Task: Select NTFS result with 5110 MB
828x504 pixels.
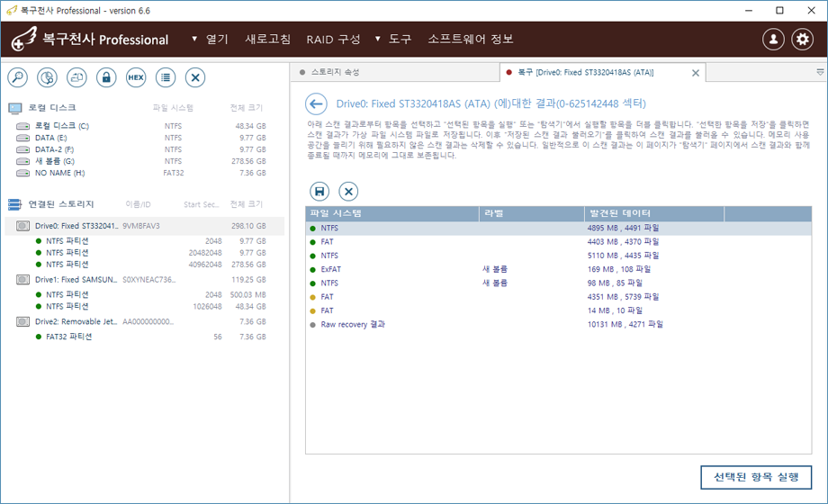Action: pos(558,256)
